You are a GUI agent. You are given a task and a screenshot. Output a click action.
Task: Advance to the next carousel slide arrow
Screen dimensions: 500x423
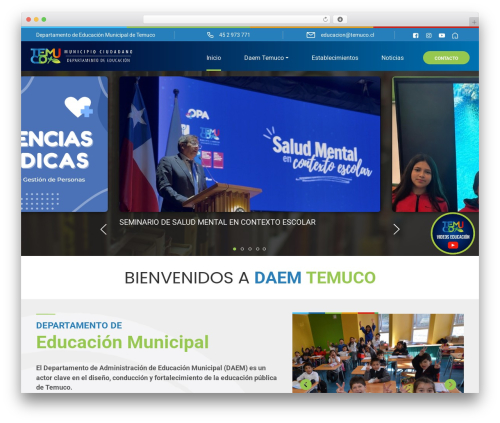click(396, 229)
